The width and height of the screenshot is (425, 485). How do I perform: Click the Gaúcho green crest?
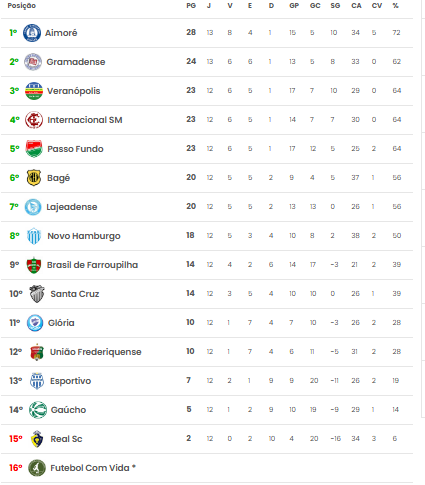[x=38, y=410]
